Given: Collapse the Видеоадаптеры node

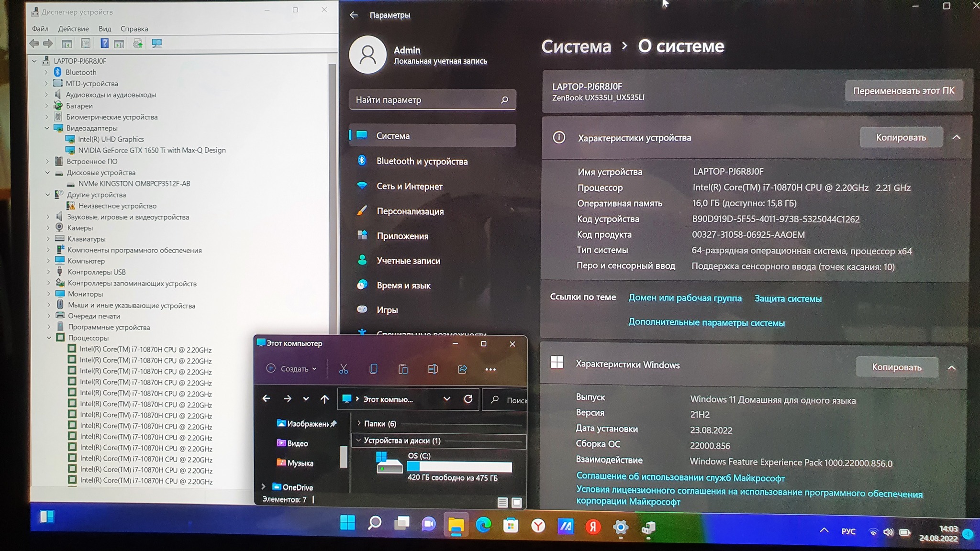Looking at the screenshot, I should tap(47, 128).
